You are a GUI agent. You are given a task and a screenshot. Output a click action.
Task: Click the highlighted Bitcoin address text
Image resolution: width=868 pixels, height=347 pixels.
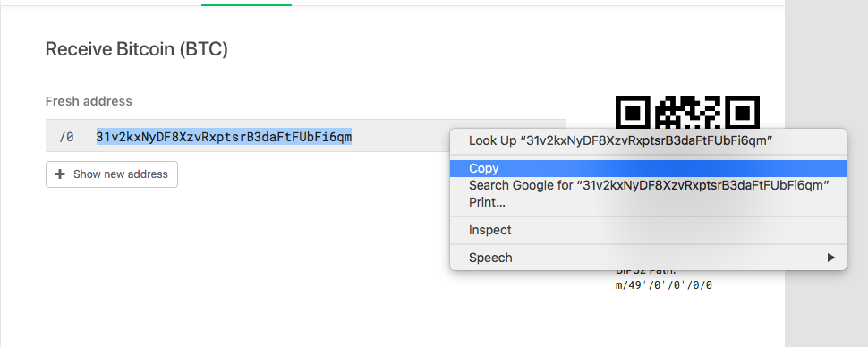[224, 136]
